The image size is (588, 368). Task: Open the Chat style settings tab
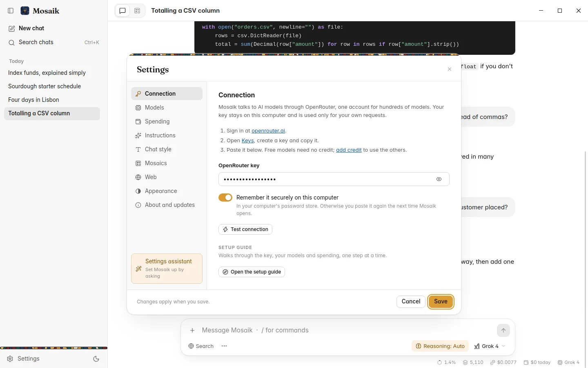pos(167,149)
